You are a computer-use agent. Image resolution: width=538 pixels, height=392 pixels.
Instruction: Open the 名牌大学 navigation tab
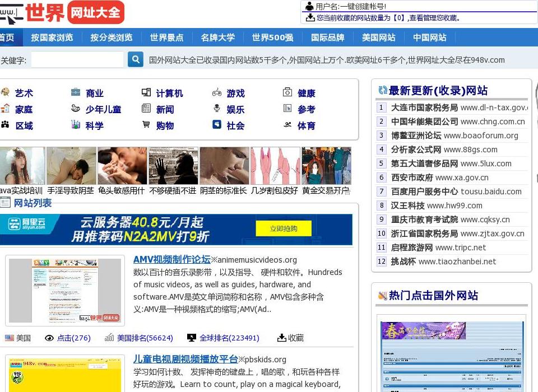218,38
